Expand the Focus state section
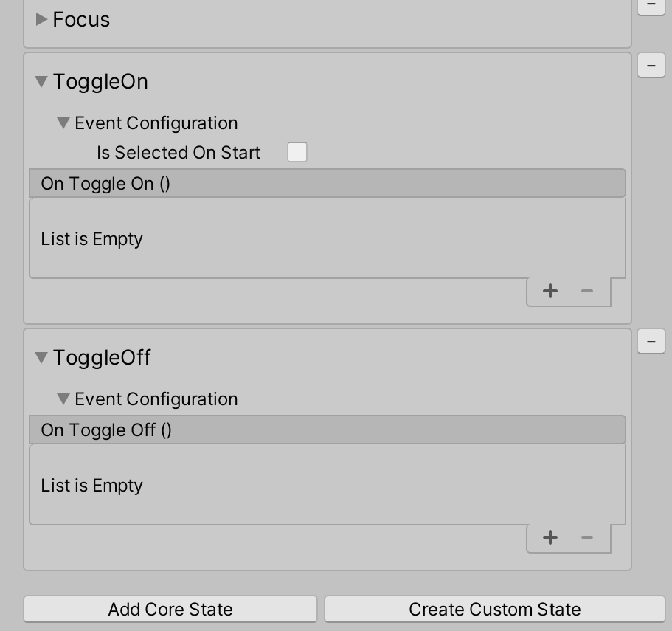 [x=40, y=20]
